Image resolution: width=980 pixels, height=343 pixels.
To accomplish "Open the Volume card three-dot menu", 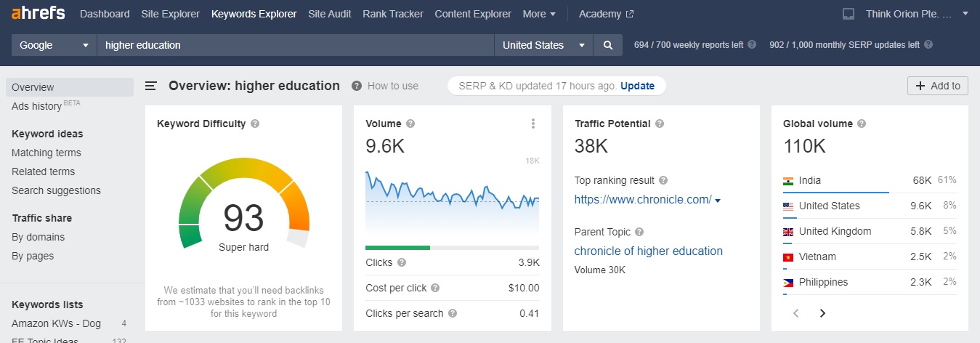I will coord(534,124).
